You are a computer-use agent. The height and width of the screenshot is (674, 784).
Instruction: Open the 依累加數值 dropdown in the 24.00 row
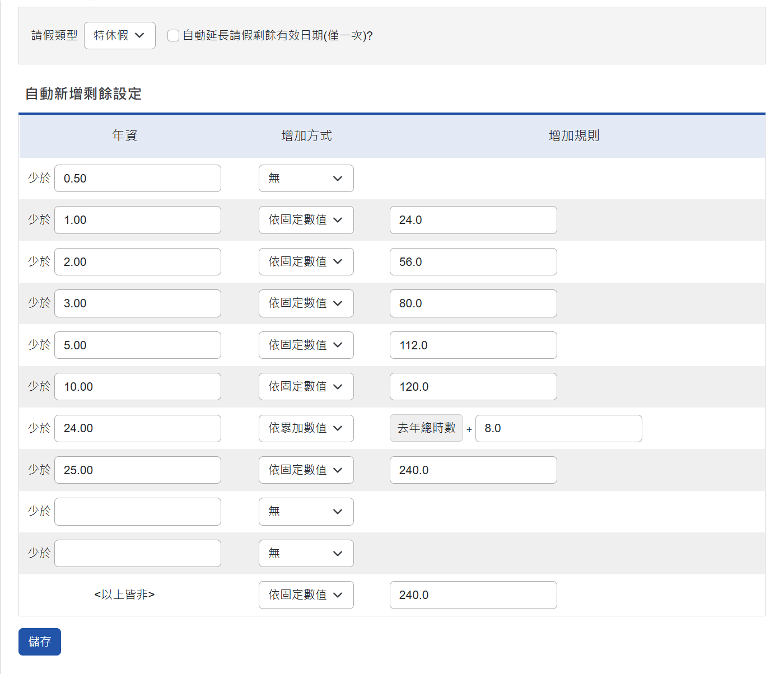306,428
